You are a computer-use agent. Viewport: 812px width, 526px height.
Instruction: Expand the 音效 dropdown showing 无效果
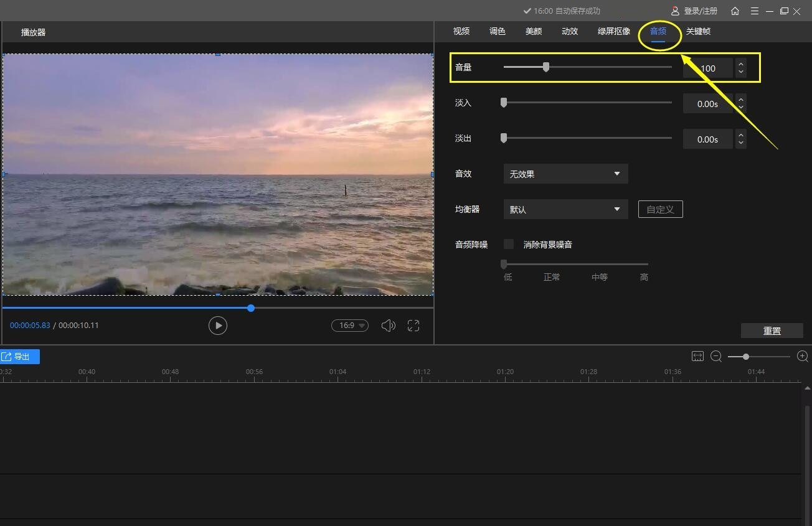point(565,174)
